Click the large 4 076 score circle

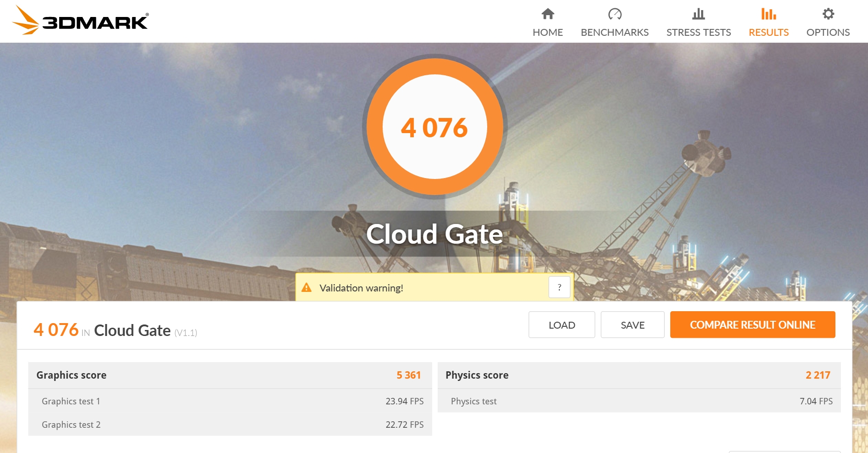pos(434,127)
